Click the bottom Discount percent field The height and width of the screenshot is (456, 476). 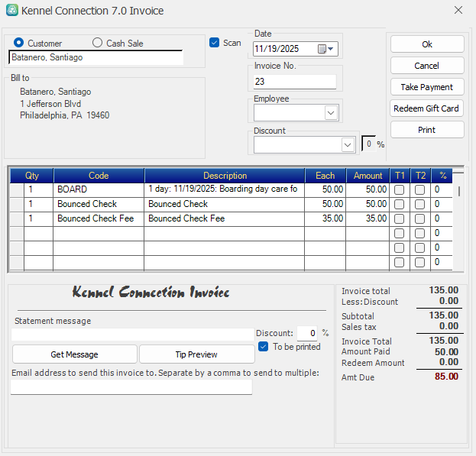(307, 333)
